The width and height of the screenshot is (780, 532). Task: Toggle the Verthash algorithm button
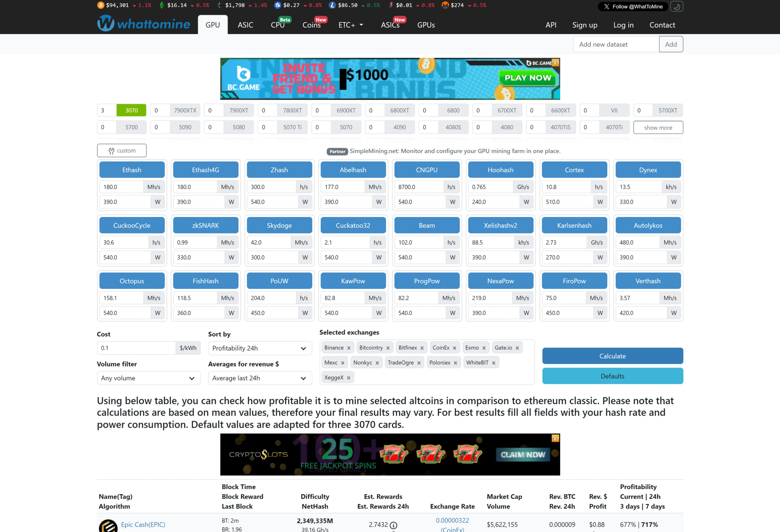tap(648, 281)
